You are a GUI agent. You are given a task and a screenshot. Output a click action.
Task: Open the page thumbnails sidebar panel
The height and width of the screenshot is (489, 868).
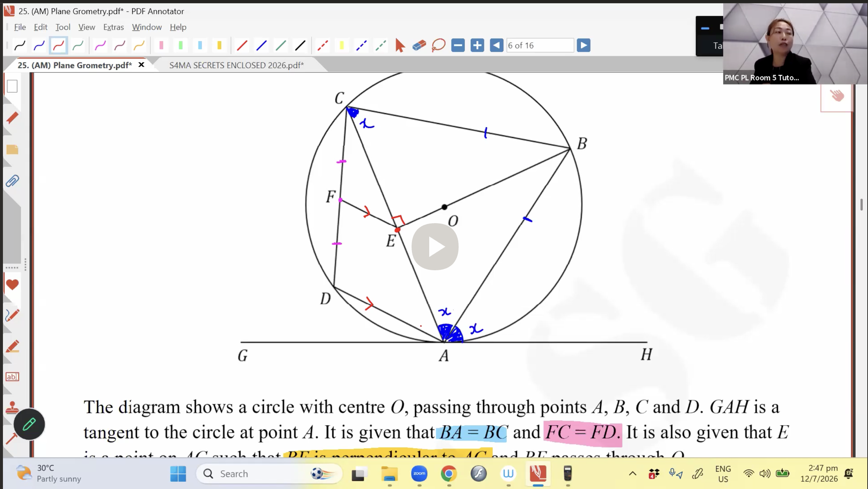click(x=12, y=86)
